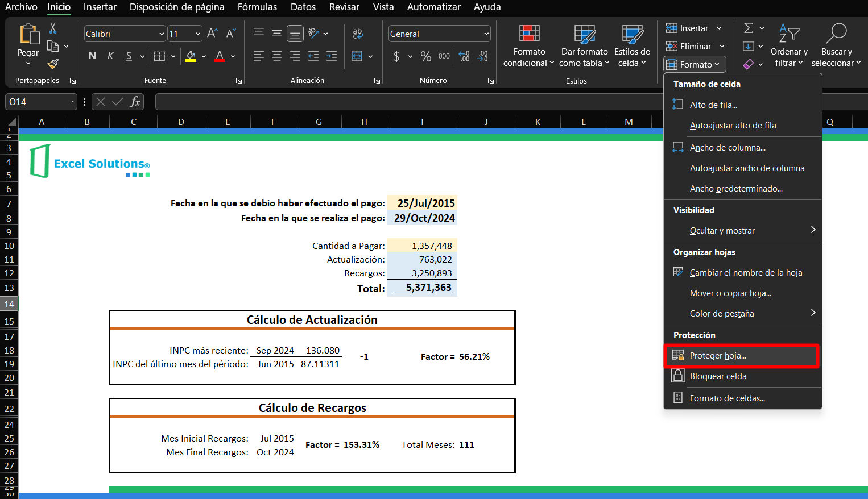Click the AutoSum sigma icon
Viewport: 868px width, 499px height.
tap(749, 28)
